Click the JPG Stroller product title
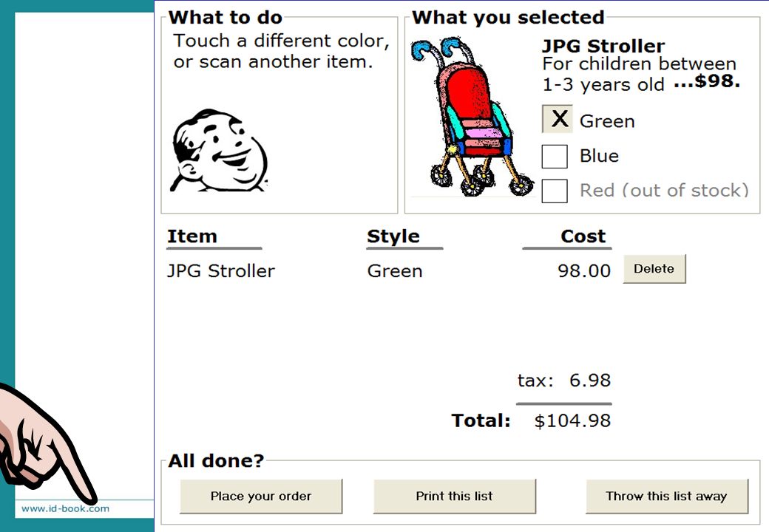Viewport: 769px width, 532px height. point(603,46)
